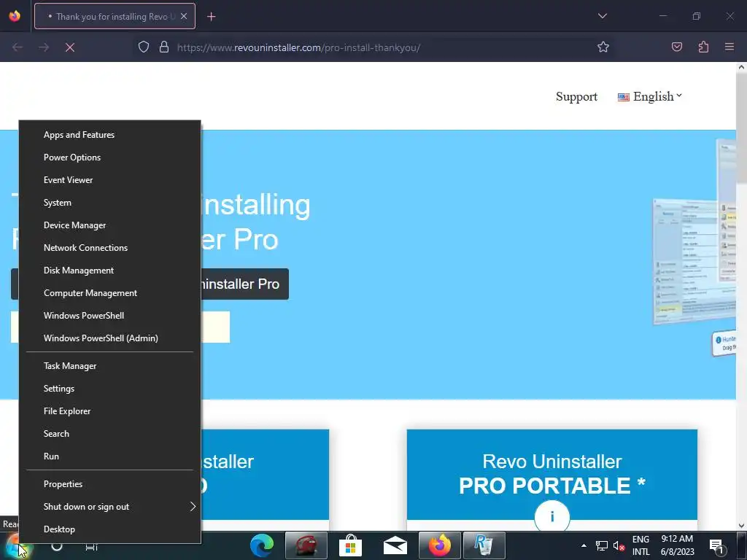Open the clock showing 9:12 AM
Screen dimensions: 747x560
point(677,545)
